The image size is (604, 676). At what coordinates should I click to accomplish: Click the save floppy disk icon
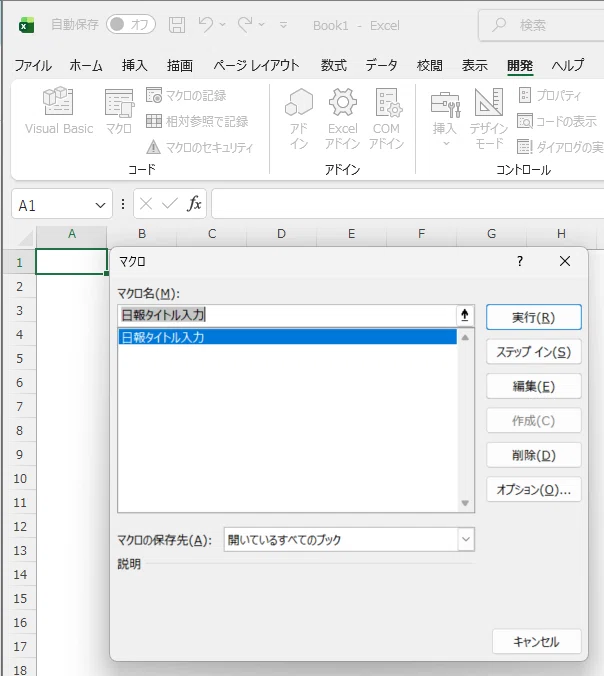[177, 25]
